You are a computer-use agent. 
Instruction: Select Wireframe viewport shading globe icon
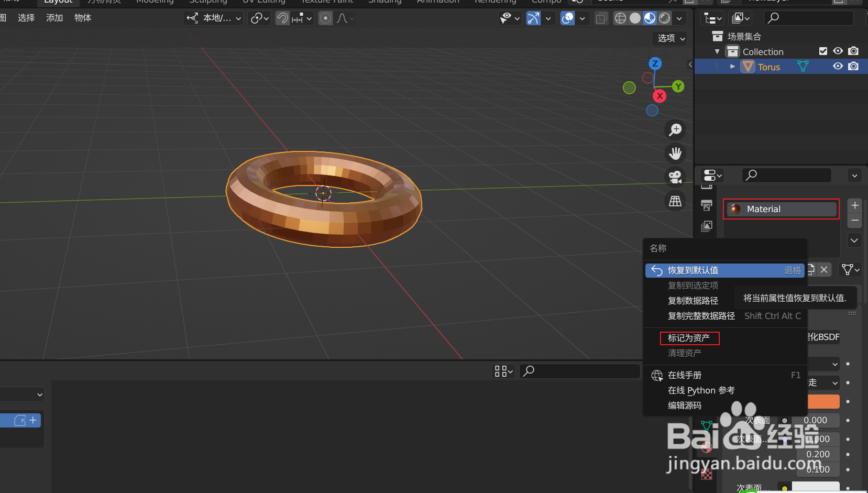pos(621,18)
